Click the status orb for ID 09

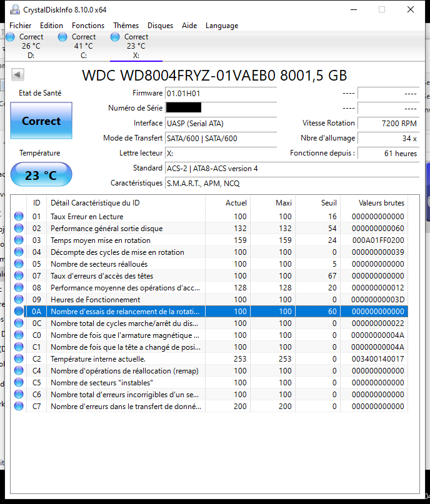19,300
